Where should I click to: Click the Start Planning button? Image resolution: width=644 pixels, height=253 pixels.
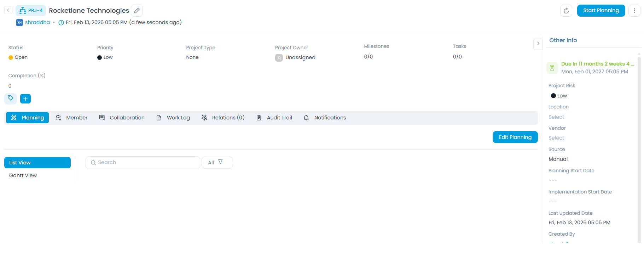click(x=601, y=10)
